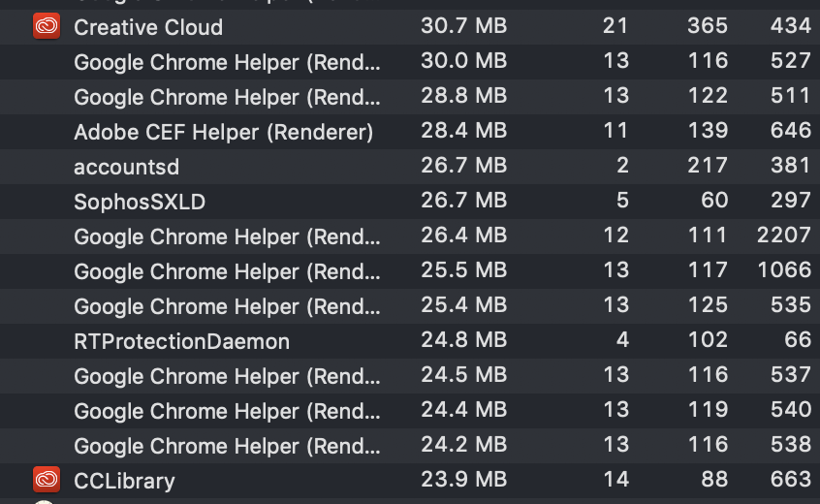Select Chrome Helper using 25.5 MB

(410, 271)
